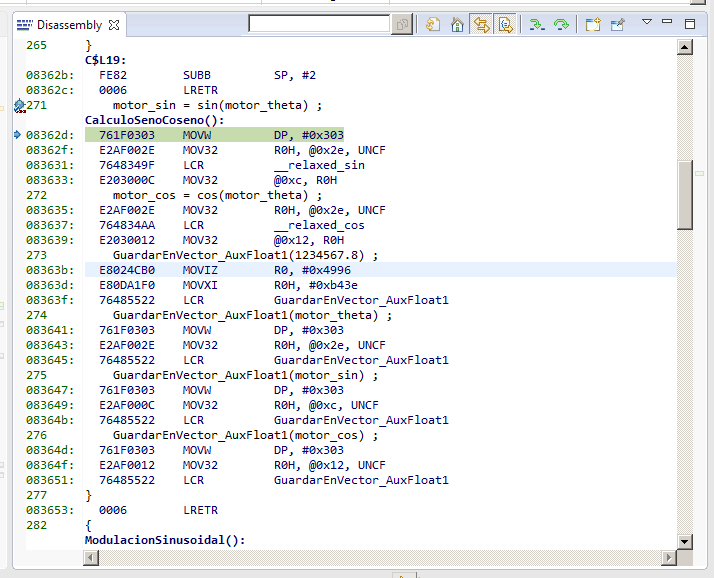Screen dimensions: 714x578
Task: Click the 'SUBB' instruction text
Action: [x=197, y=75]
